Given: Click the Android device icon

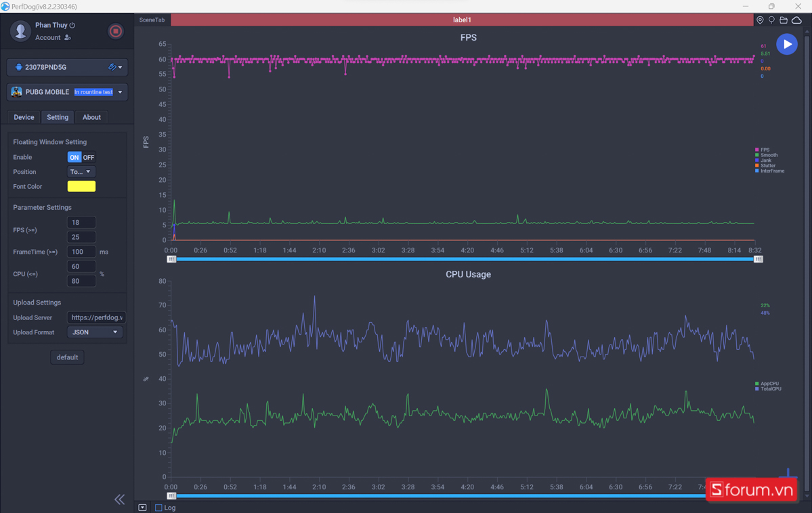Looking at the screenshot, I should tap(19, 67).
